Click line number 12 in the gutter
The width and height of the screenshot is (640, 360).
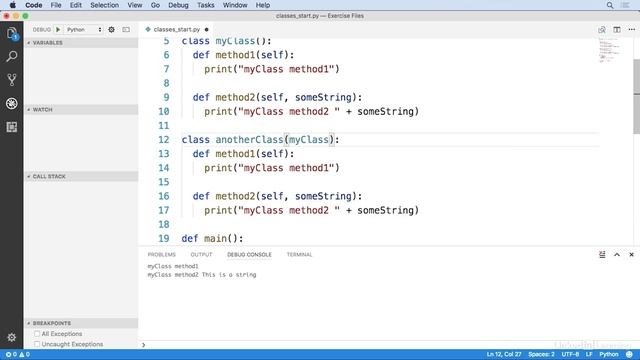(x=164, y=140)
